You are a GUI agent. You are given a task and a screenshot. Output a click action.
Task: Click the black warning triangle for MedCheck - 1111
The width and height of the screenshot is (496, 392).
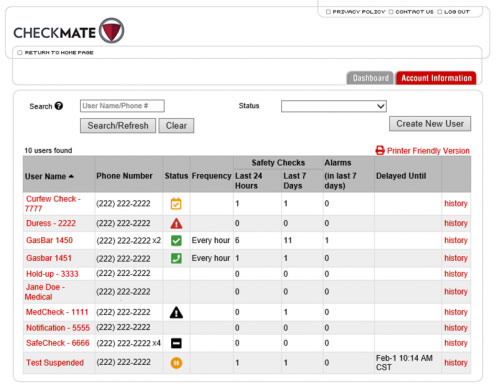(176, 312)
